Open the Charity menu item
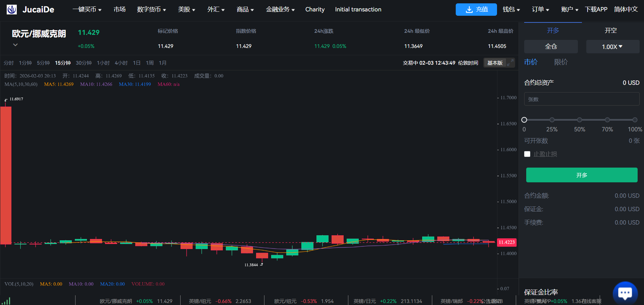 314,9
